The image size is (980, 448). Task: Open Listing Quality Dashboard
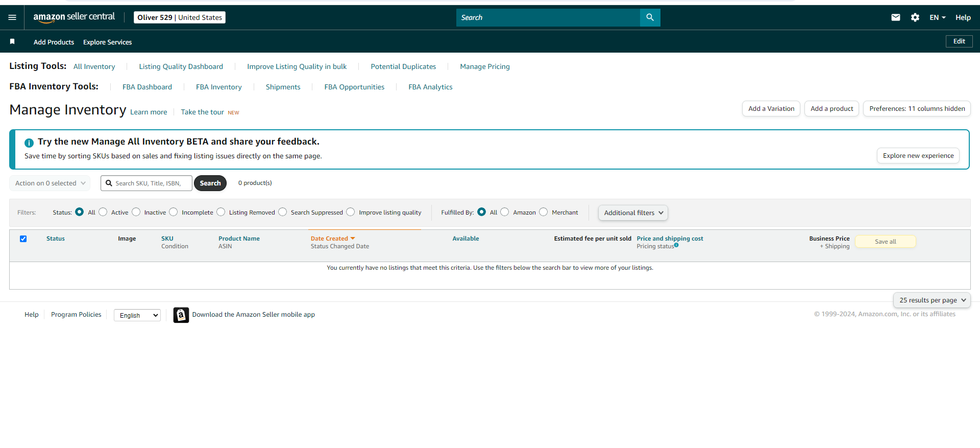pyautogui.click(x=181, y=66)
